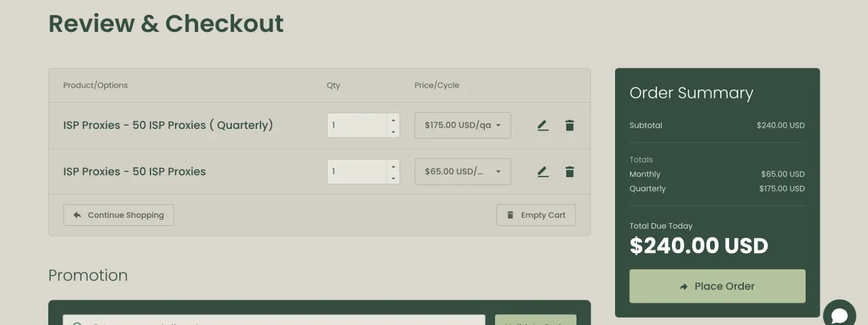Focus the monthly item quantity field
The height and width of the screenshot is (325, 868).
357,172
